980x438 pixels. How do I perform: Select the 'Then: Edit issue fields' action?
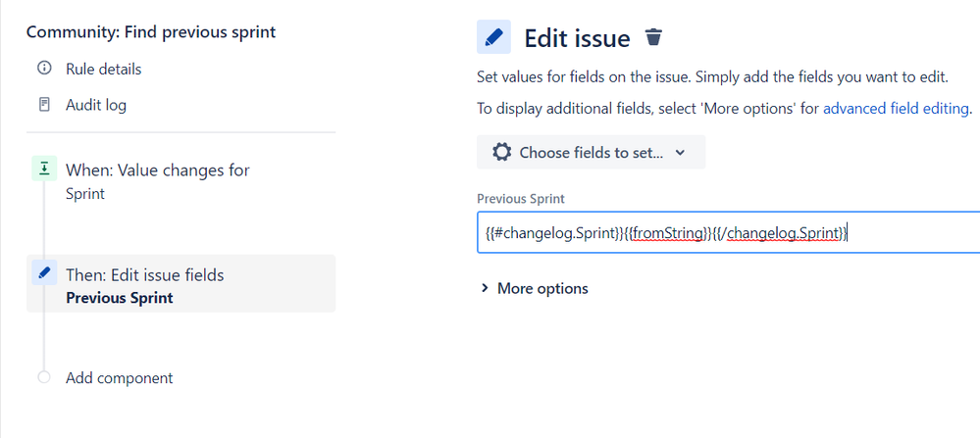(x=144, y=275)
